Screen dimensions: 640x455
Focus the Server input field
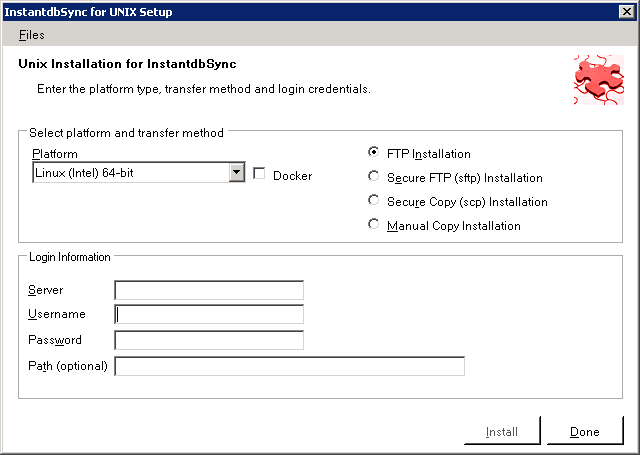coord(209,290)
